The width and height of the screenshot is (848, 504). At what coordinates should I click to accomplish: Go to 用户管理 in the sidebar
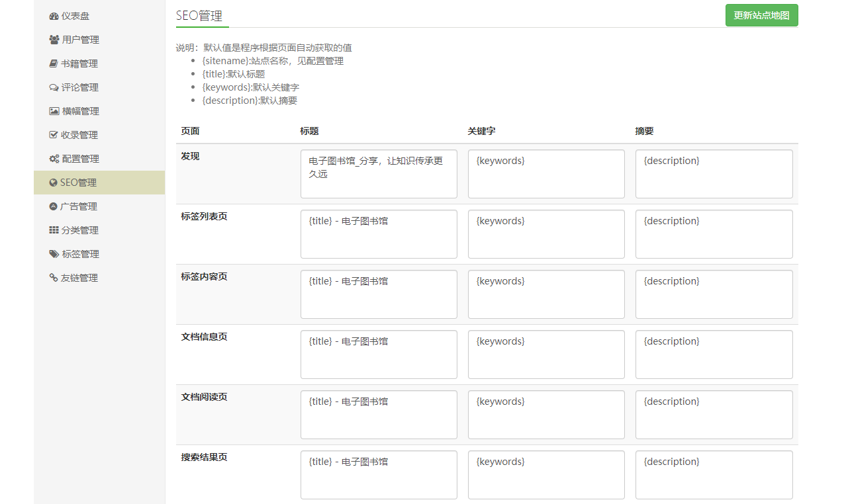(99, 40)
